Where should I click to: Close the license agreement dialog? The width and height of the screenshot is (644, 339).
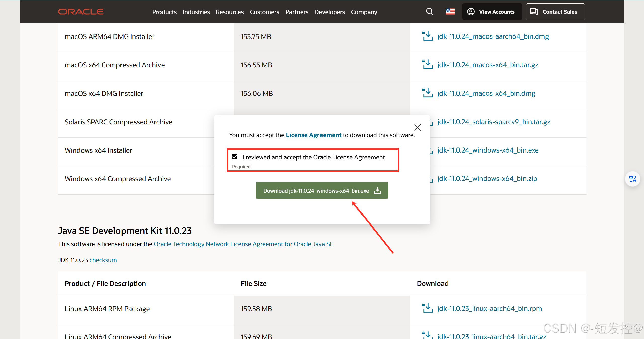click(x=418, y=127)
